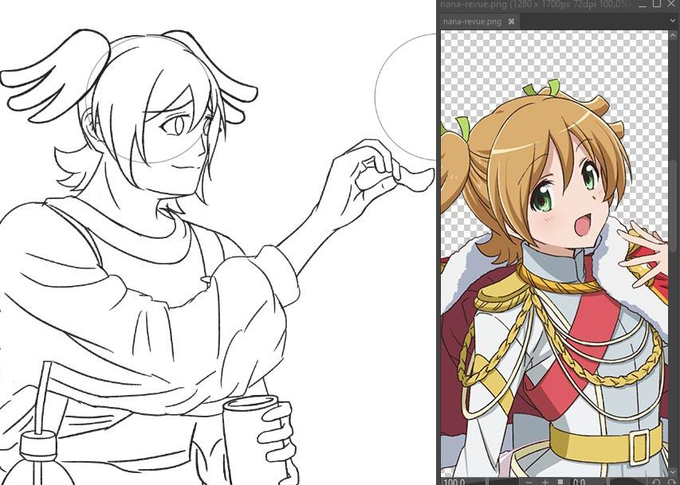
Task: Minimize the nana-revue.png floating window
Action: point(642,6)
